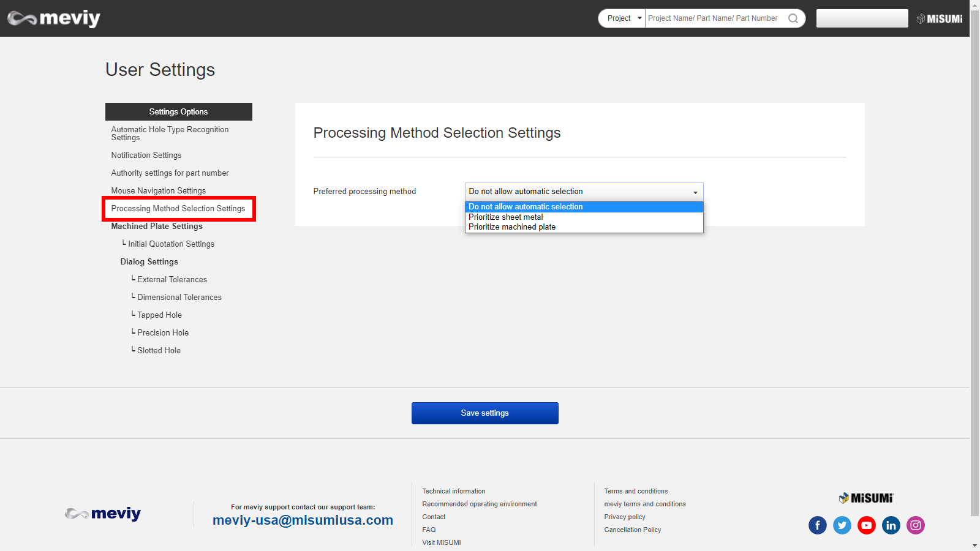Click the page vertical scrollbar

(975, 263)
